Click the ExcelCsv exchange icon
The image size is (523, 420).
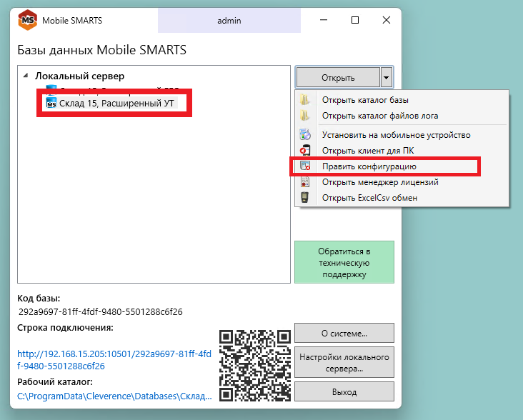click(305, 198)
